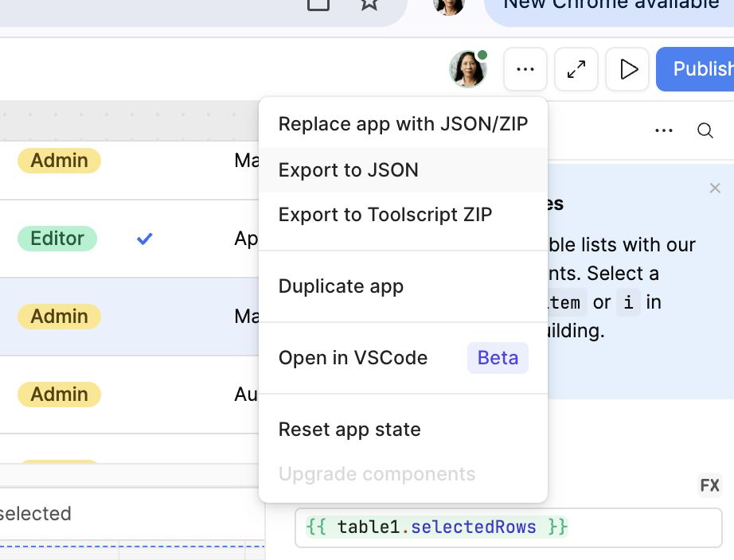
Task: Click the table1.selectedRows input field
Action: point(508,527)
